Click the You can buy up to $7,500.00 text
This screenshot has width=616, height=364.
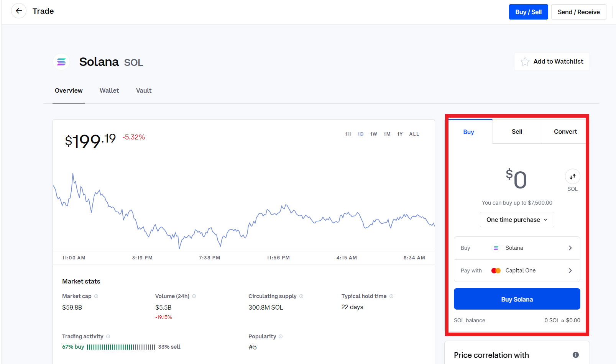(x=517, y=203)
